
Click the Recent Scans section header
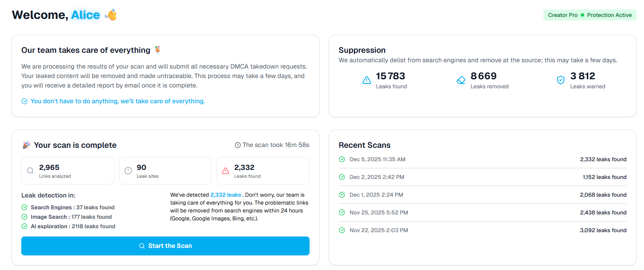364,145
